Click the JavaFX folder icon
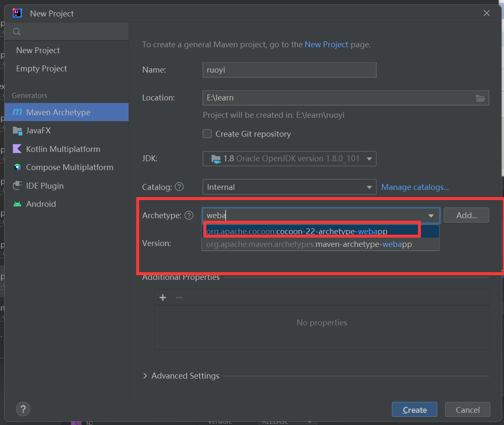Viewport: 504px width, 425px height. (x=17, y=130)
